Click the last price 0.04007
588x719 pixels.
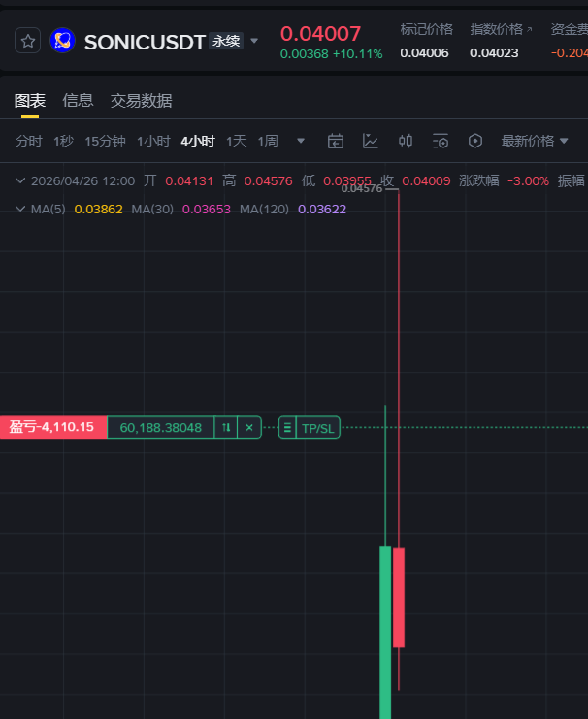pos(320,33)
